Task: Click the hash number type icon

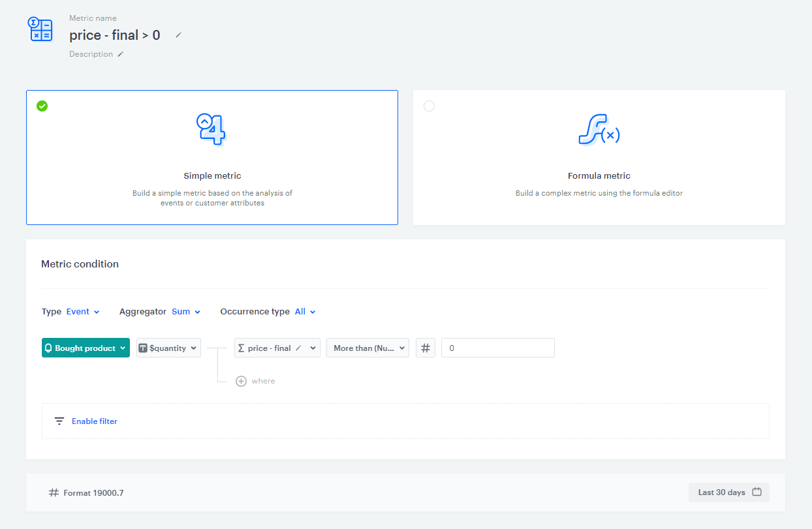Action: point(425,348)
